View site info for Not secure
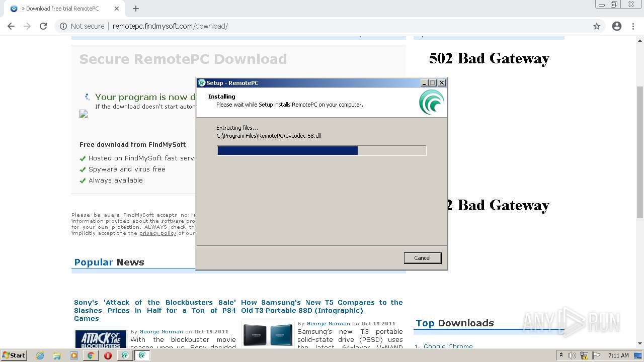Screen dimensions: 644x362 [x=82, y=26]
